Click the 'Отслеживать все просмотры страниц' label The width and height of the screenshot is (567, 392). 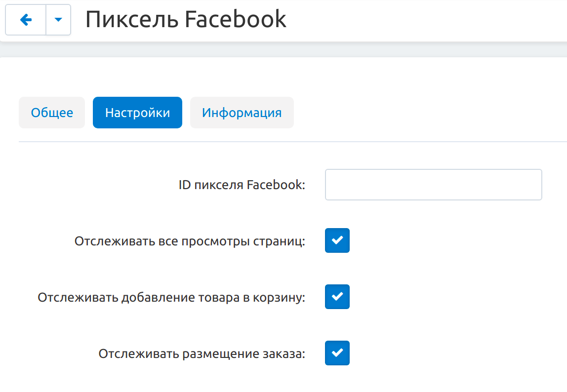pos(190,241)
